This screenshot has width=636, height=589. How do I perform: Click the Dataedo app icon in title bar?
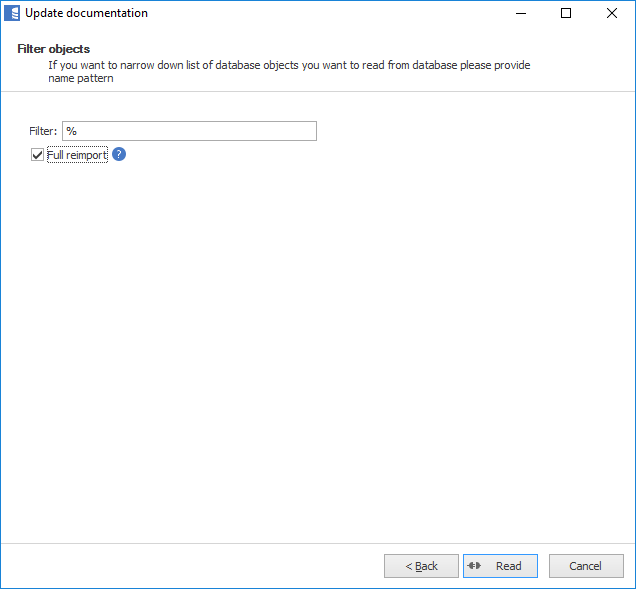12,13
